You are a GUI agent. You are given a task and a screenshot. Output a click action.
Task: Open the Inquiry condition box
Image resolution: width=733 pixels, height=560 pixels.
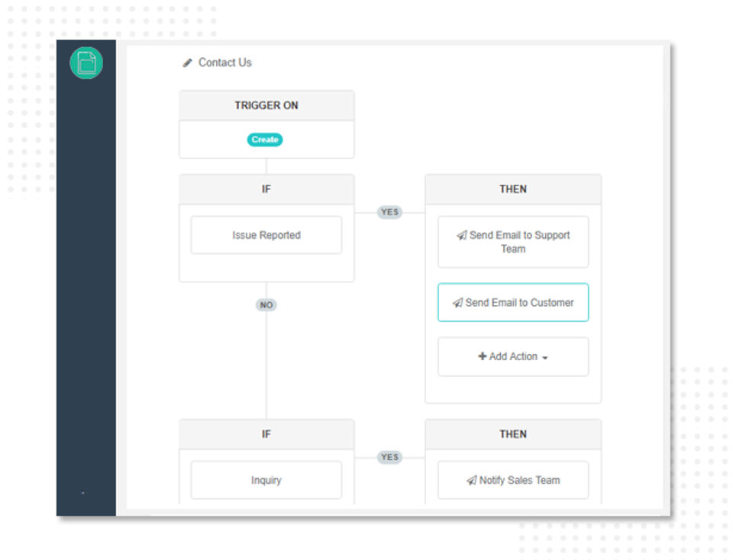266,480
